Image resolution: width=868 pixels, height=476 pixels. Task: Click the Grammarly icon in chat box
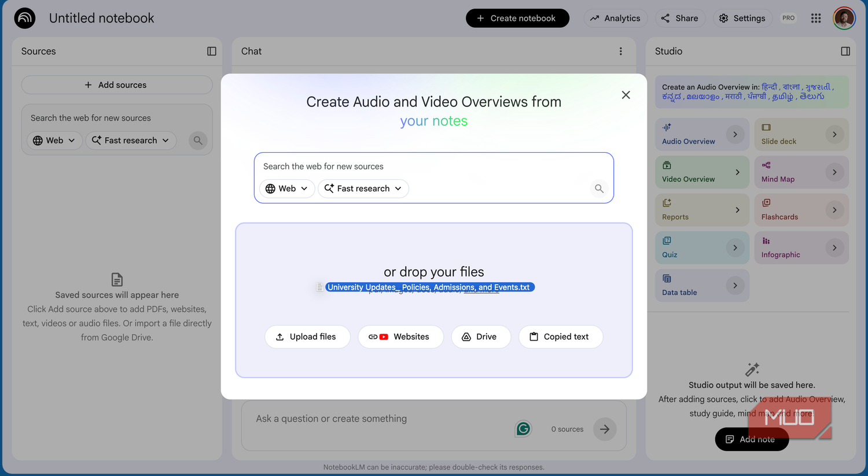[523, 429]
